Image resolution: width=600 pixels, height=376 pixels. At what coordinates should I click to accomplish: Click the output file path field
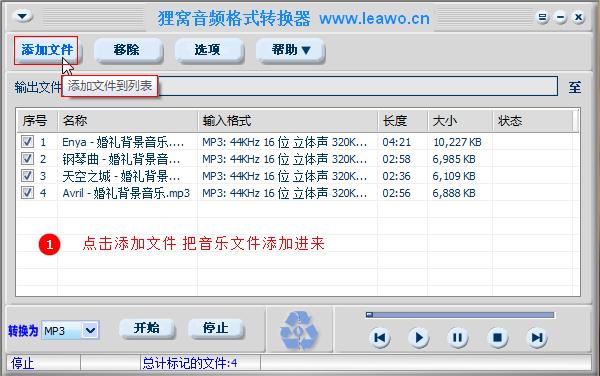pos(358,86)
